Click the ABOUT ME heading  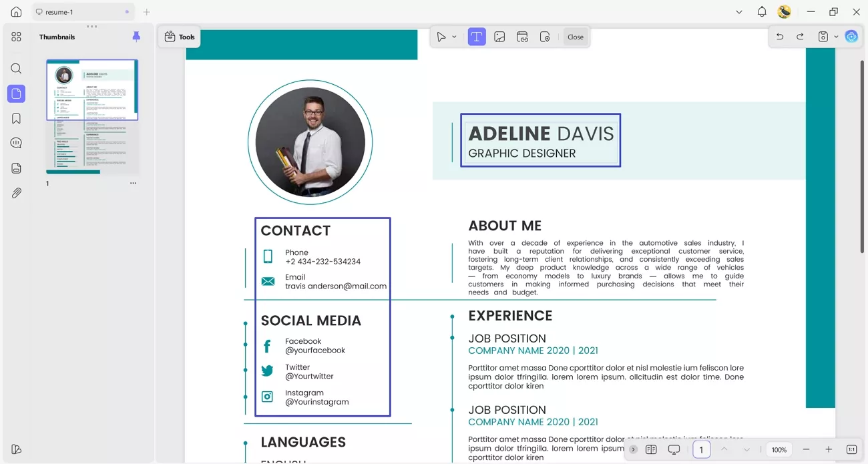[x=505, y=226]
